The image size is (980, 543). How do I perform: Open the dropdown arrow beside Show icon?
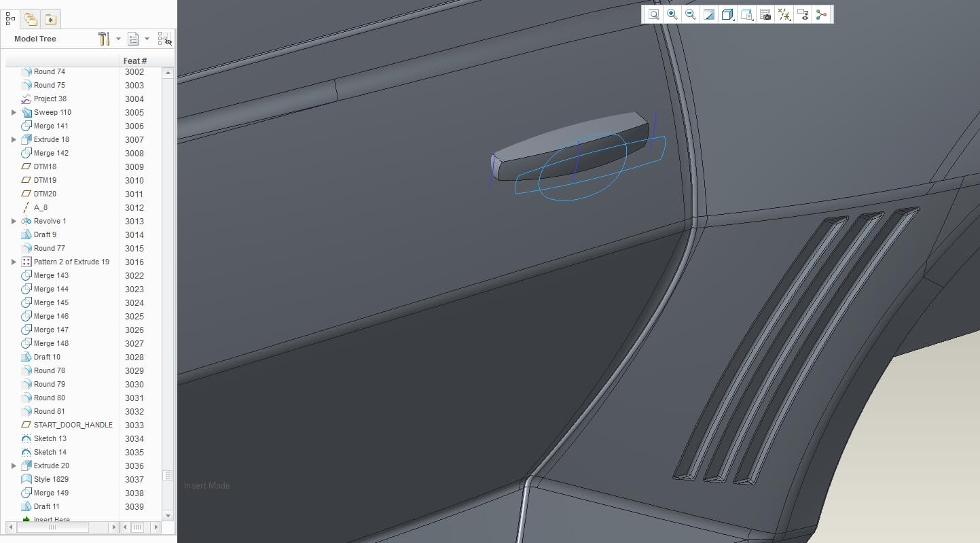coord(147,39)
